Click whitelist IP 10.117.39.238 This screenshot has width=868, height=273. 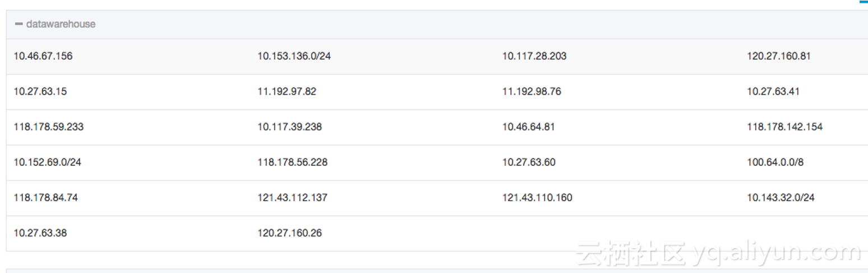[x=289, y=127]
